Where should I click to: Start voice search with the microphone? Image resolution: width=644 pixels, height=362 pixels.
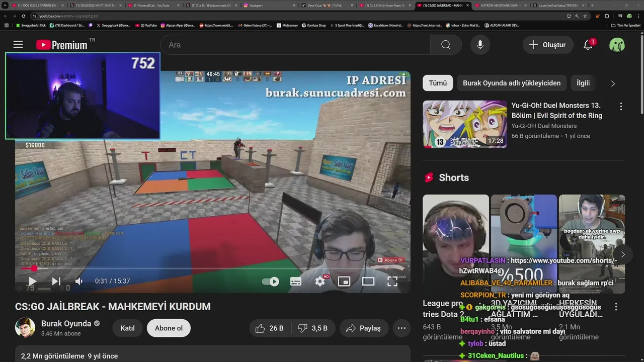tap(480, 45)
